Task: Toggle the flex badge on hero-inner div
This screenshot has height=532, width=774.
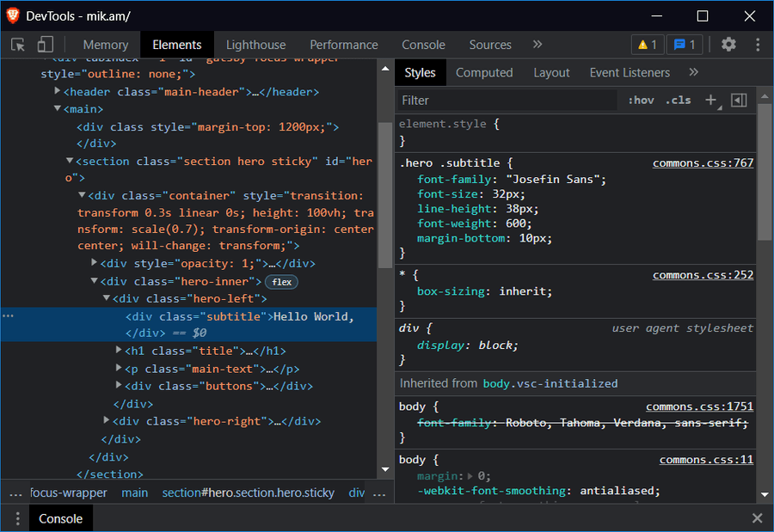Action: click(281, 281)
